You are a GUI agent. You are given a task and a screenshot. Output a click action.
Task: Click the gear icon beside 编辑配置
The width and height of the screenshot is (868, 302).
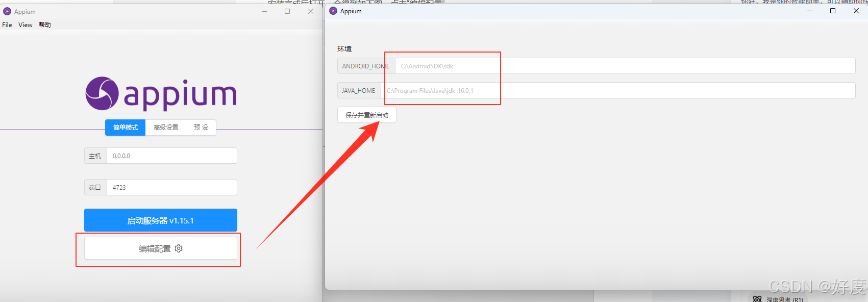coord(179,248)
